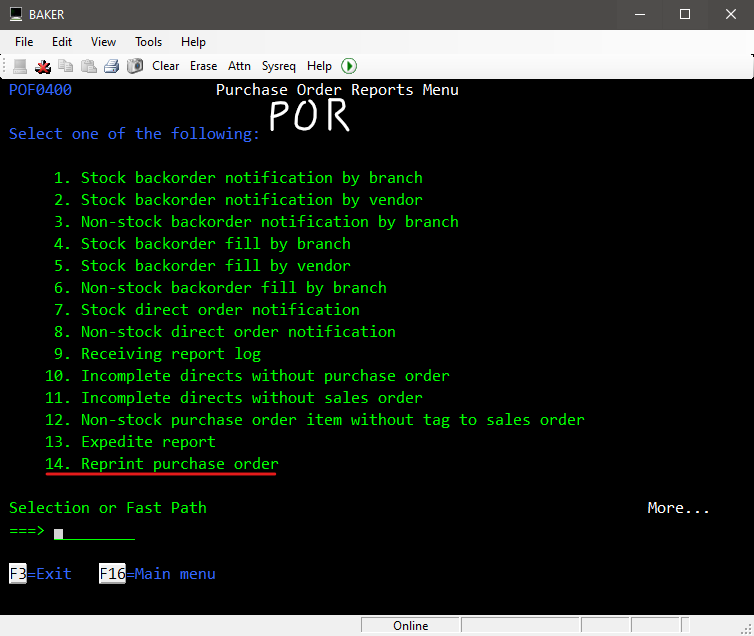This screenshot has width=754, height=636.
Task: Click the red disconnect icon
Action: tap(43, 66)
